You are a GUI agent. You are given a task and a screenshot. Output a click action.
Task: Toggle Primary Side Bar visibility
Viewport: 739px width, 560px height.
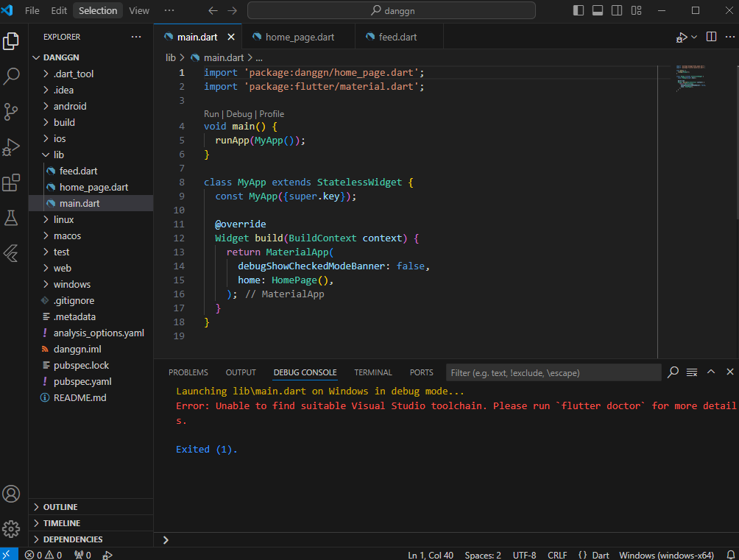579,10
